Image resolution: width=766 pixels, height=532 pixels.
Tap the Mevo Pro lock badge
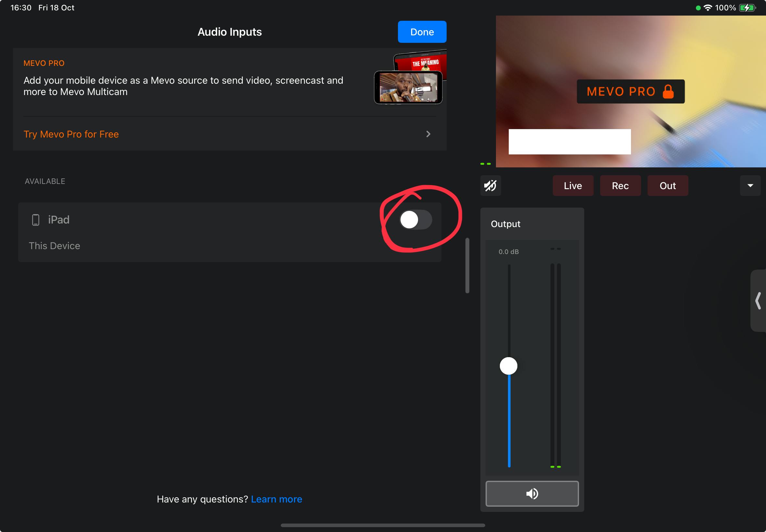pos(631,91)
